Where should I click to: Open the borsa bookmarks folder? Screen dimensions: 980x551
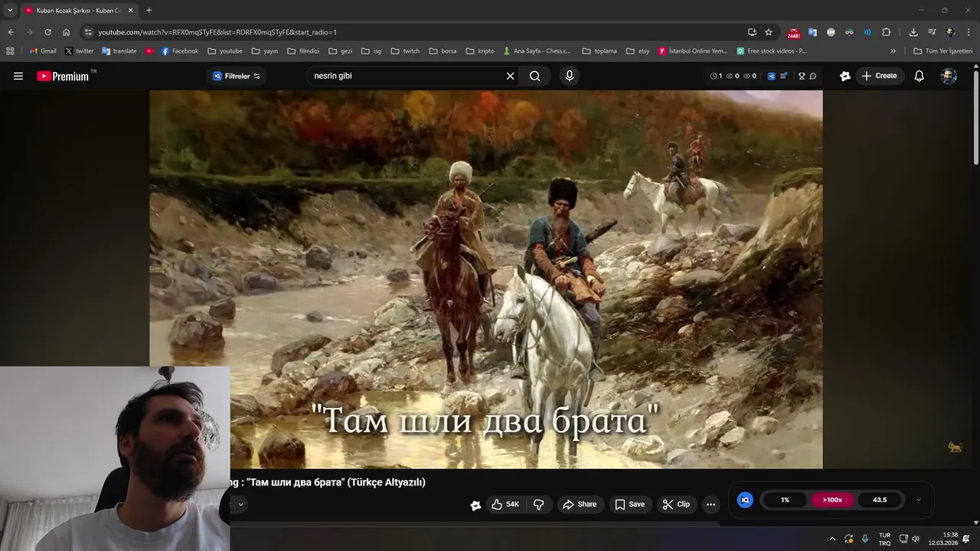[x=443, y=51]
